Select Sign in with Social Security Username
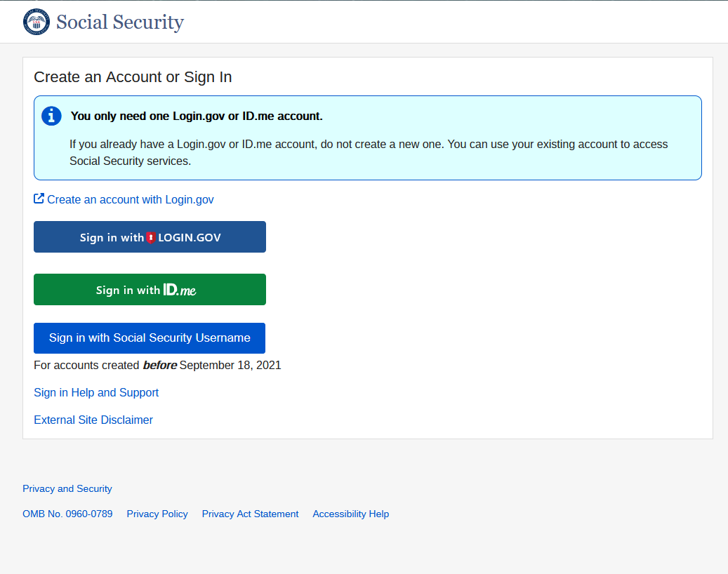The height and width of the screenshot is (574, 728). coord(150,338)
